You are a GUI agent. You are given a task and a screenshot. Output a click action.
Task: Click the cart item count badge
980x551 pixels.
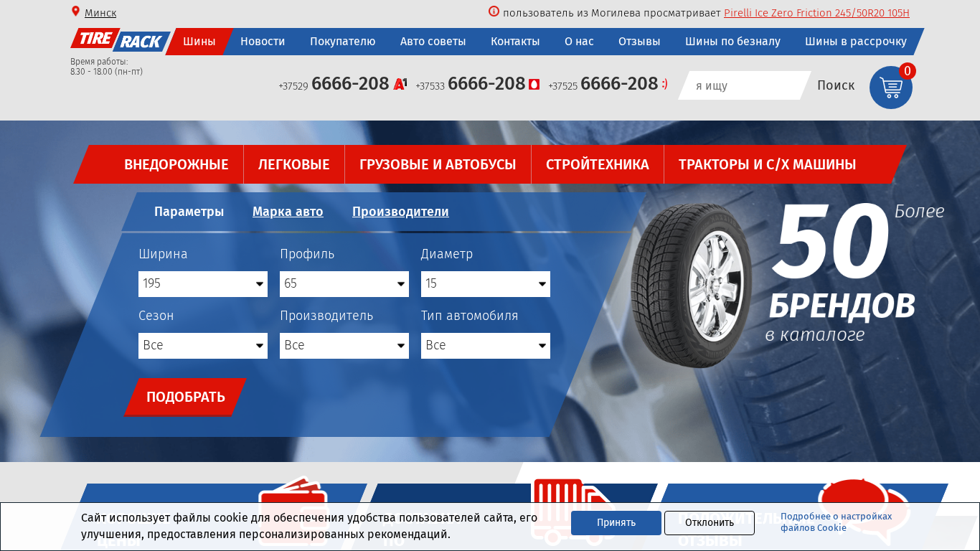907,71
